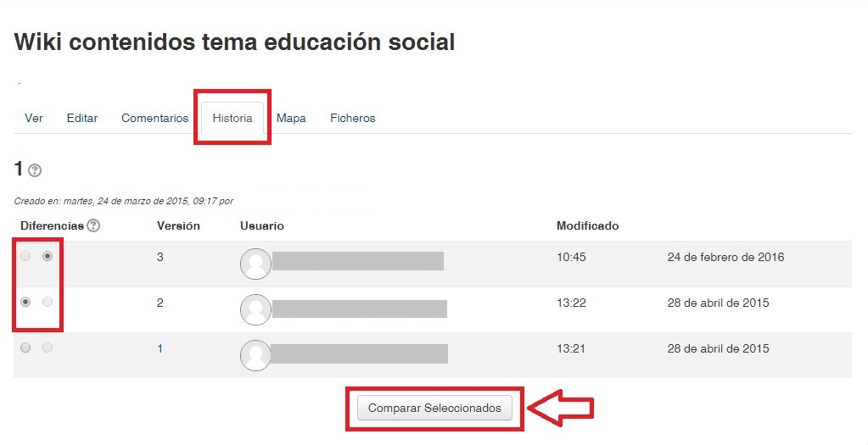
Task: Click user avatar in version 2 row
Action: coord(255,309)
